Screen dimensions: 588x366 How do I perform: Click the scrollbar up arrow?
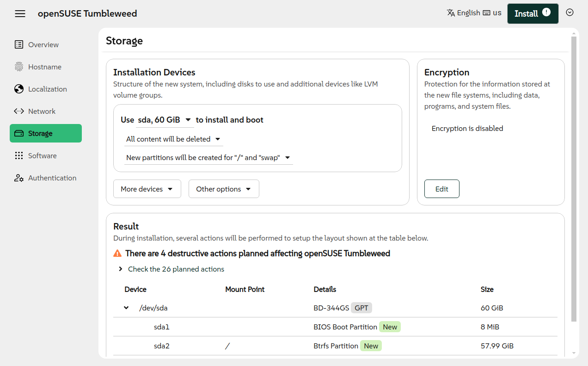574,33
